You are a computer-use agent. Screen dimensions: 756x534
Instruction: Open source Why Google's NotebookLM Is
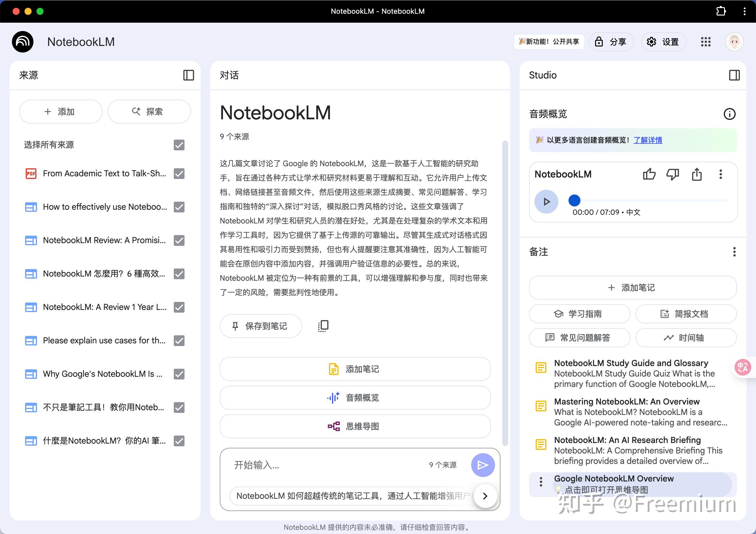[x=102, y=374]
